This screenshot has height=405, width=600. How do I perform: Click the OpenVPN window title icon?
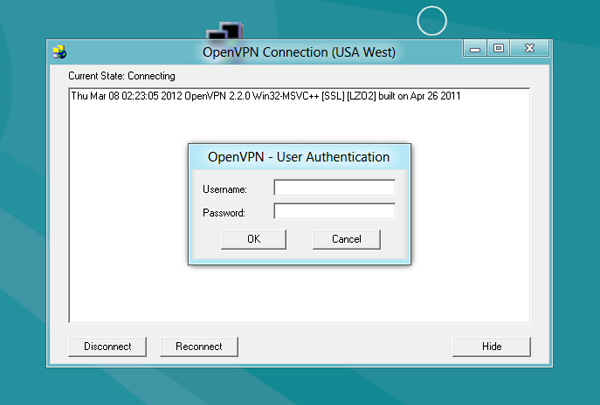click(x=60, y=52)
